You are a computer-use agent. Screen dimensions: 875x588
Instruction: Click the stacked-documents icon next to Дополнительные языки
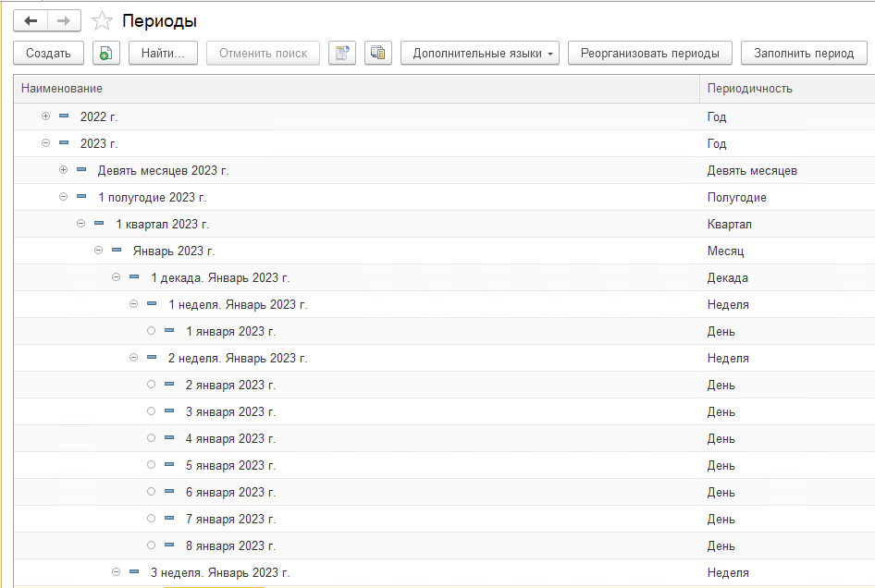point(377,53)
